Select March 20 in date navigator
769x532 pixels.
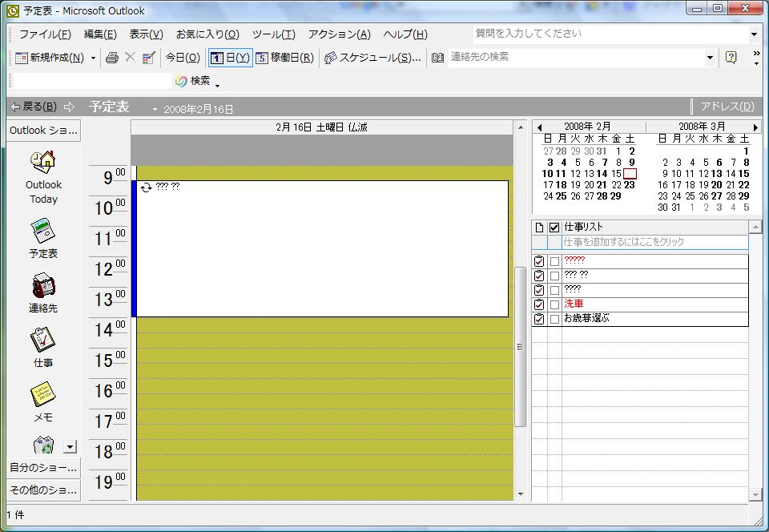pyautogui.click(x=716, y=185)
